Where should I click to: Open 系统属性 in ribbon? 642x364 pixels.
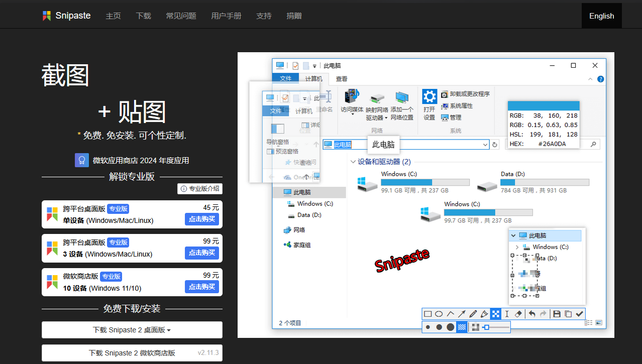[457, 106]
